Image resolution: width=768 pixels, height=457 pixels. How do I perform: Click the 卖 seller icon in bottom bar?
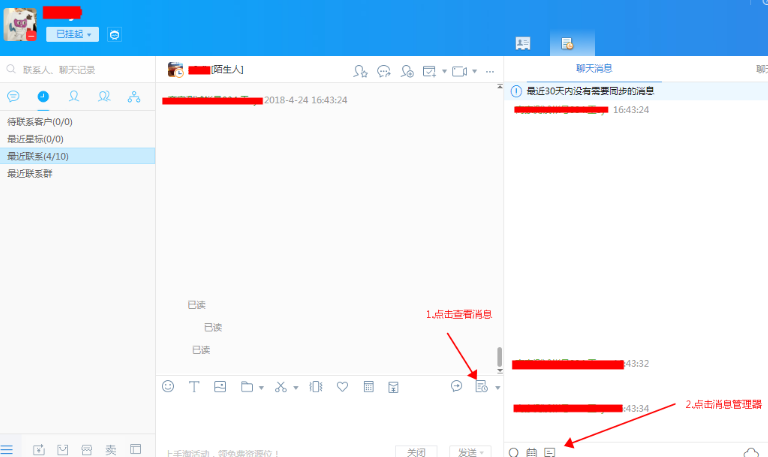coord(111,449)
